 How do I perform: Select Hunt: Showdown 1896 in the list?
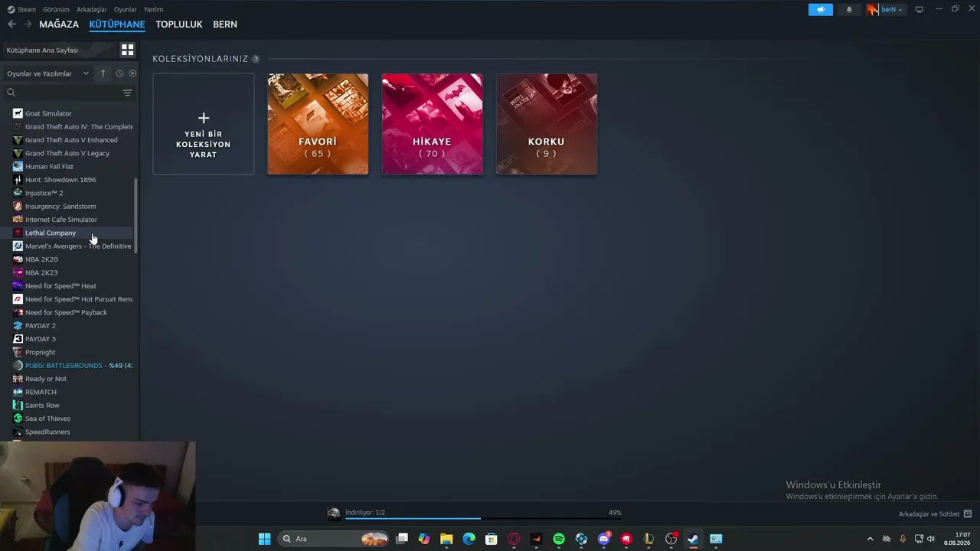[x=60, y=180]
